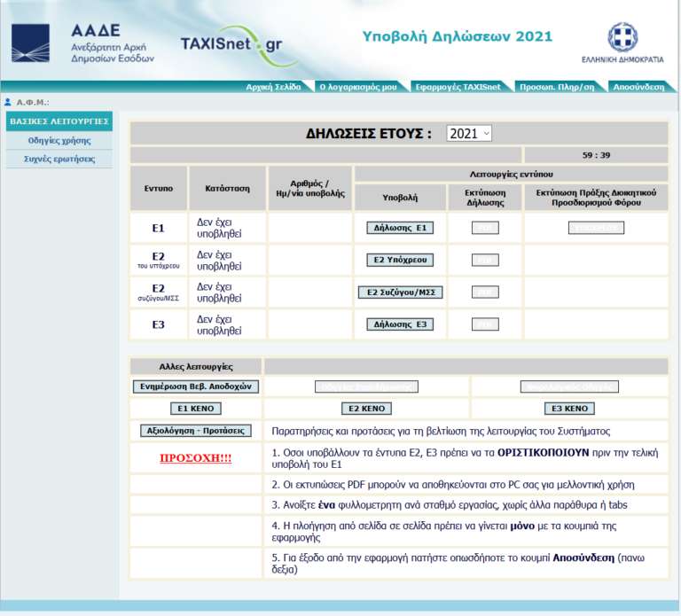Click note about ΟΡΙΣΤΙΚΟΠΟΙΟΥΝ E2, E3 forms
Screen dimensions: 681x616
click(x=466, y=458)
